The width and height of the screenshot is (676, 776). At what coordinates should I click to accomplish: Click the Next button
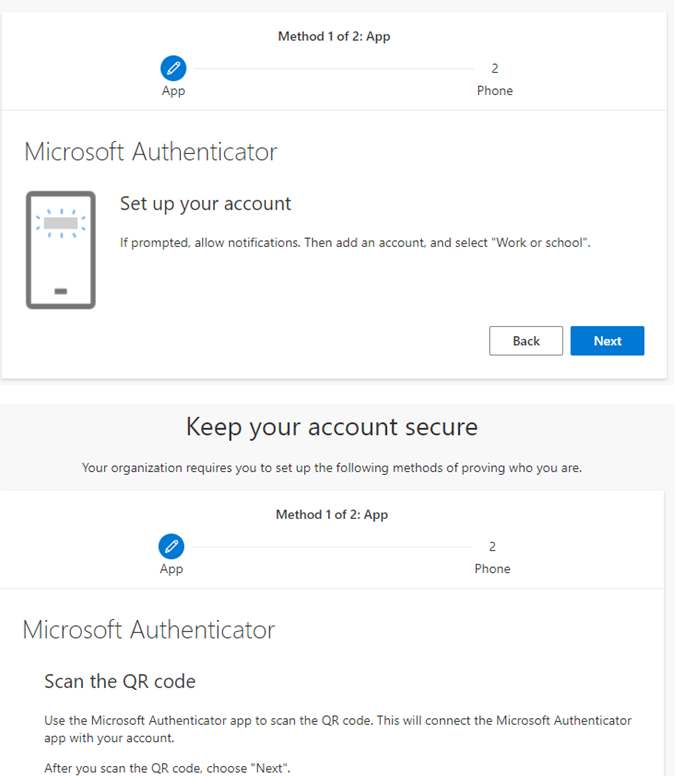coord(607,341)
